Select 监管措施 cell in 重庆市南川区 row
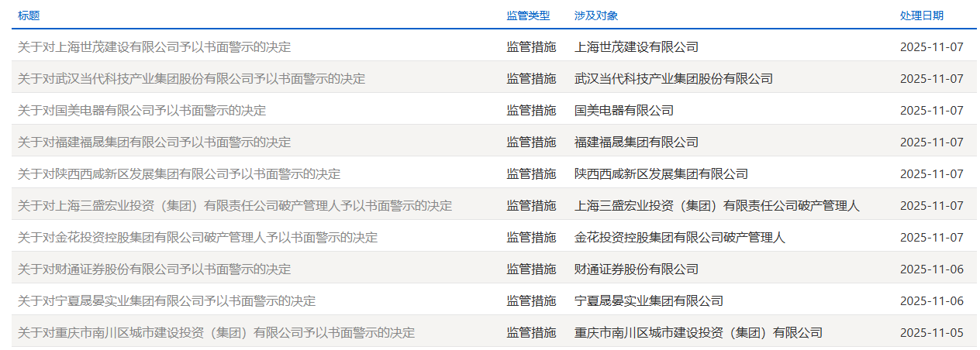This screenshot has height=350, width=980. (x=531, y=332)
